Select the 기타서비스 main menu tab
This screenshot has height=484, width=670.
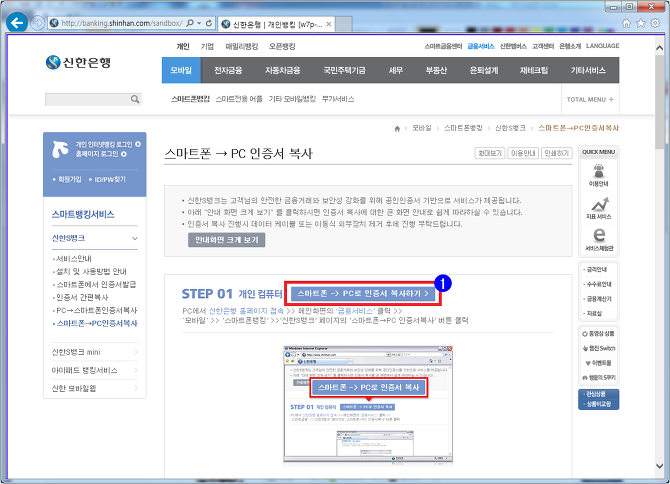[x=588, y=70]
